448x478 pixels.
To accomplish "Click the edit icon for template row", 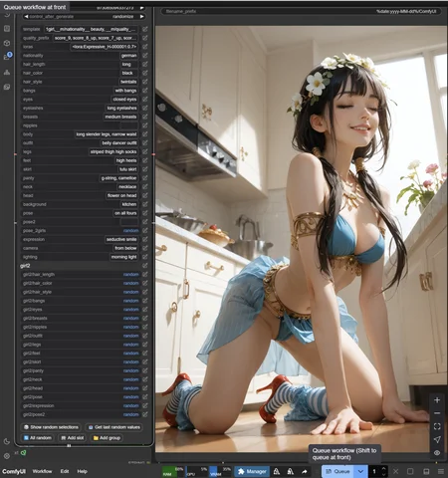I will tap(145, 29).
